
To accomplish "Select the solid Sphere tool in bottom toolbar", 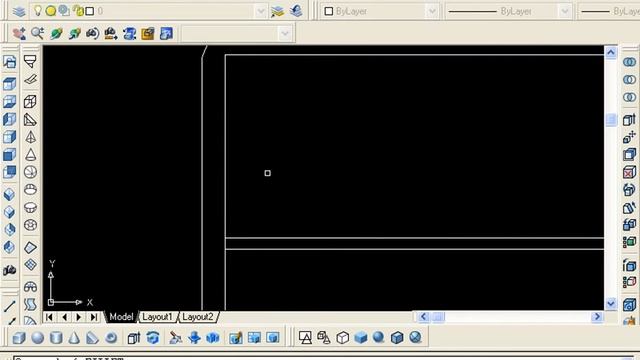I will click(x=38, y=338).
